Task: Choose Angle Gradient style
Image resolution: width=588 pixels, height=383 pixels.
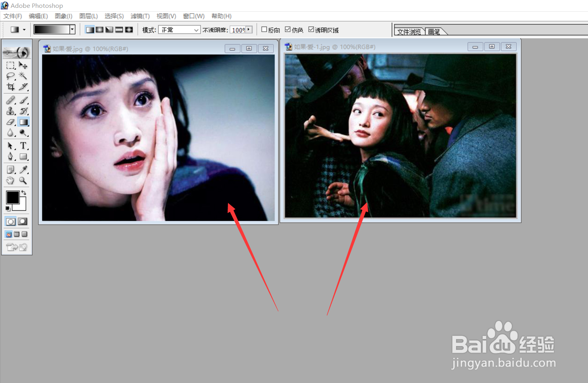Action: coord(109,30)
